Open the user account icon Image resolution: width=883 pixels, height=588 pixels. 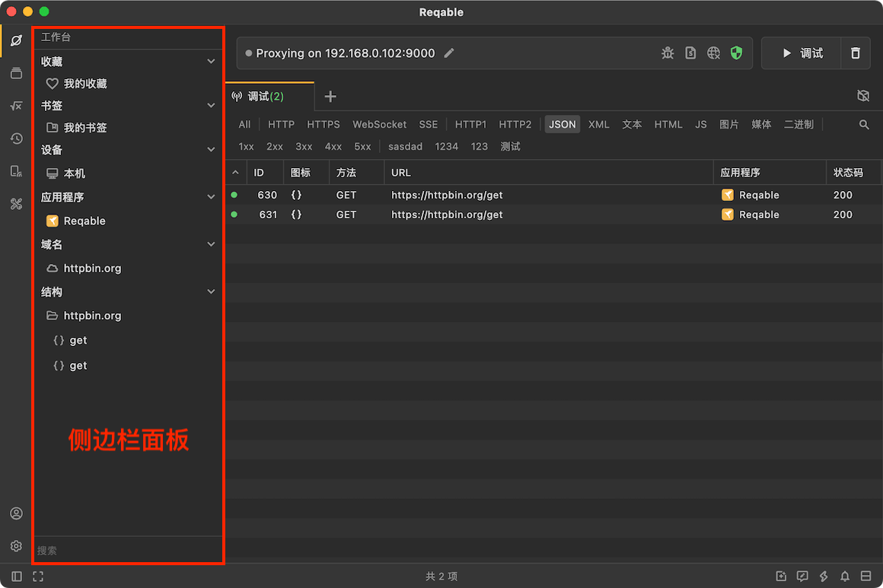pyautogui.click(x=16, y=513)
